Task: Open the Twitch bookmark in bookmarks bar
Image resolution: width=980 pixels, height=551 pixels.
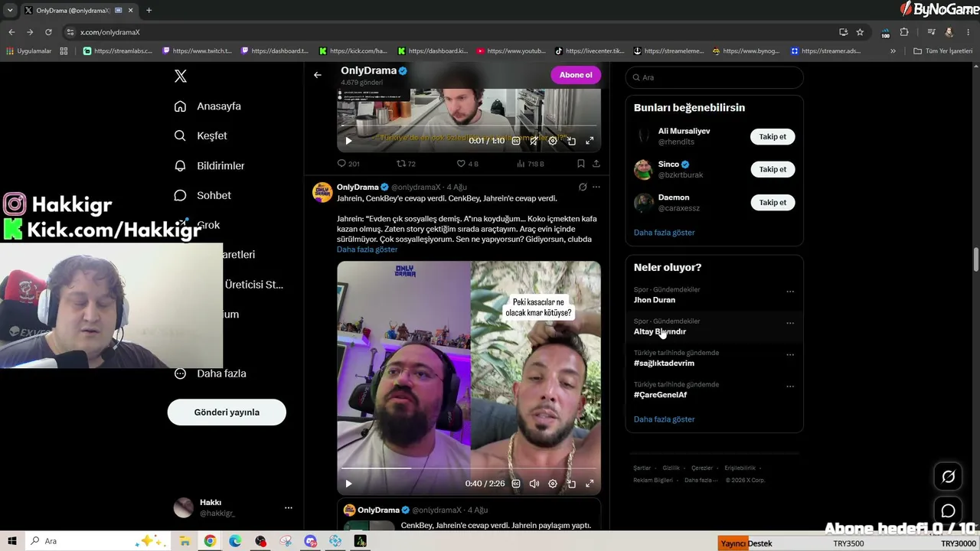Action: [197, 51]
